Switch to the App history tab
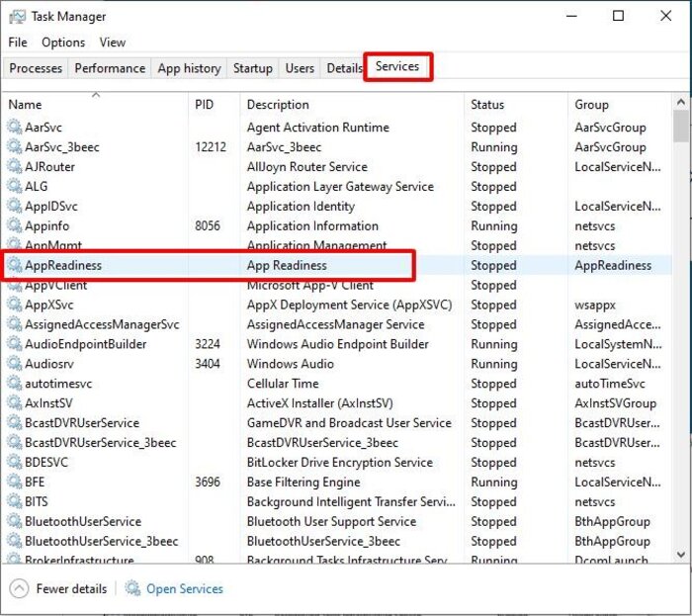The image size is (692, 616). pyautogui.click(x=190, y=68)
